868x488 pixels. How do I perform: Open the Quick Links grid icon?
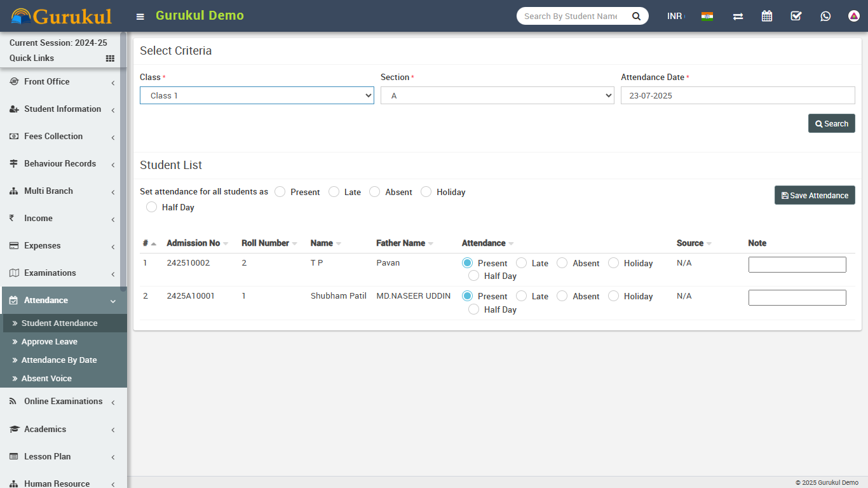tap(110, 58)
